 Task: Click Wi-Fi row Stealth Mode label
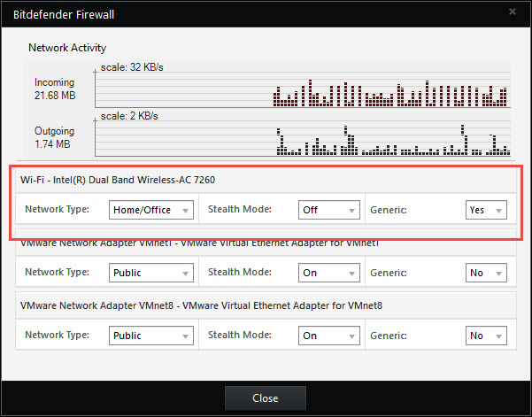(240, 209)
